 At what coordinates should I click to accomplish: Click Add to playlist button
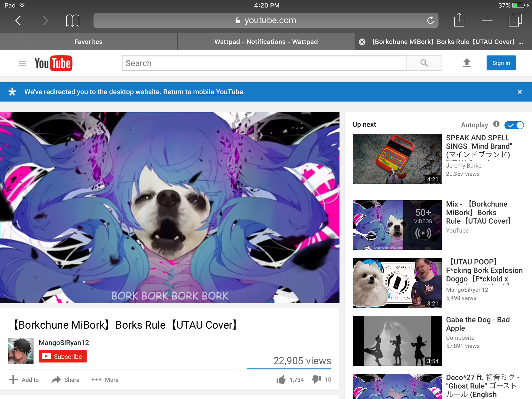pos(24,380)
